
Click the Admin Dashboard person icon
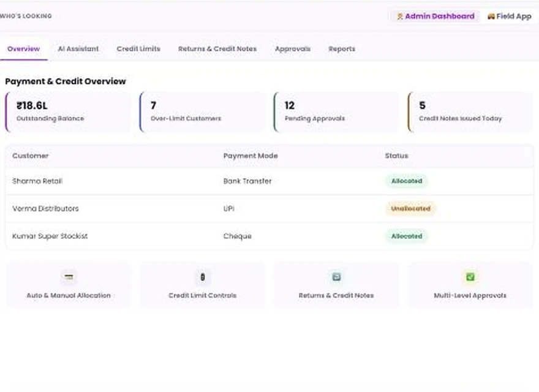coord(400,17)
